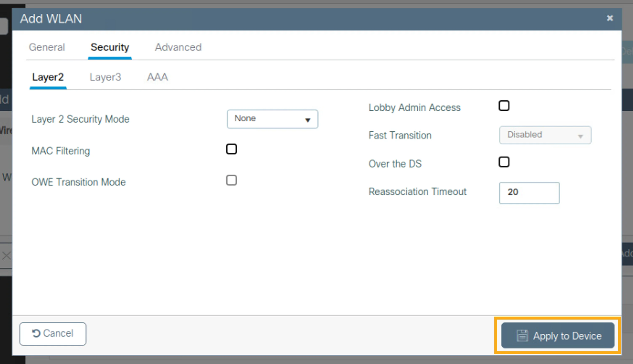Click the save icon on Apply to Device

point(522,335)
